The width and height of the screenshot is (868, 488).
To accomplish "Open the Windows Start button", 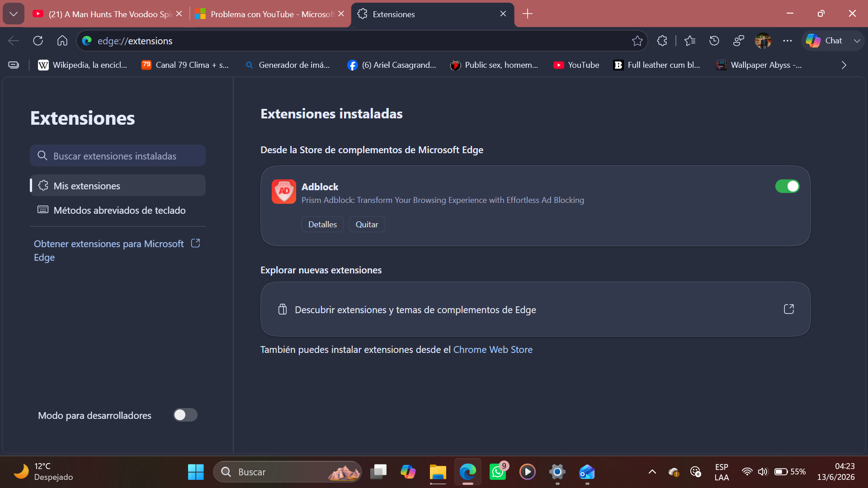I will pyautogui.click(x=196, y=472).
